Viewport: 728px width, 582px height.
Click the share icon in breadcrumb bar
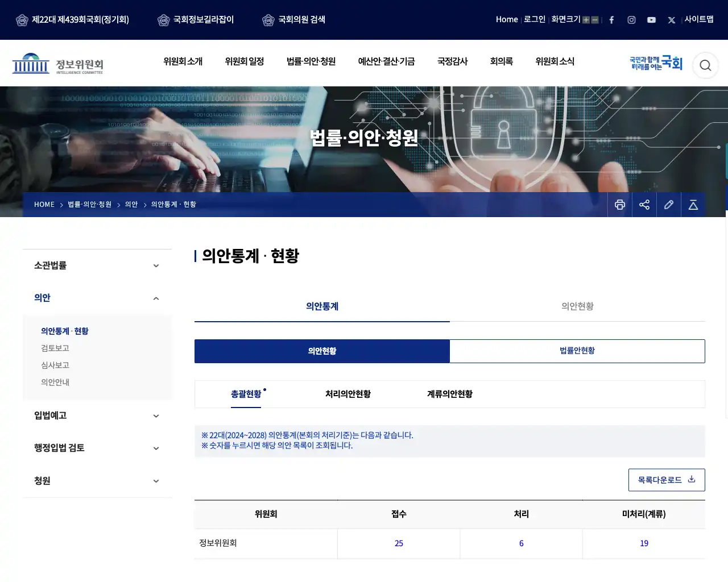tap(644, 205)
